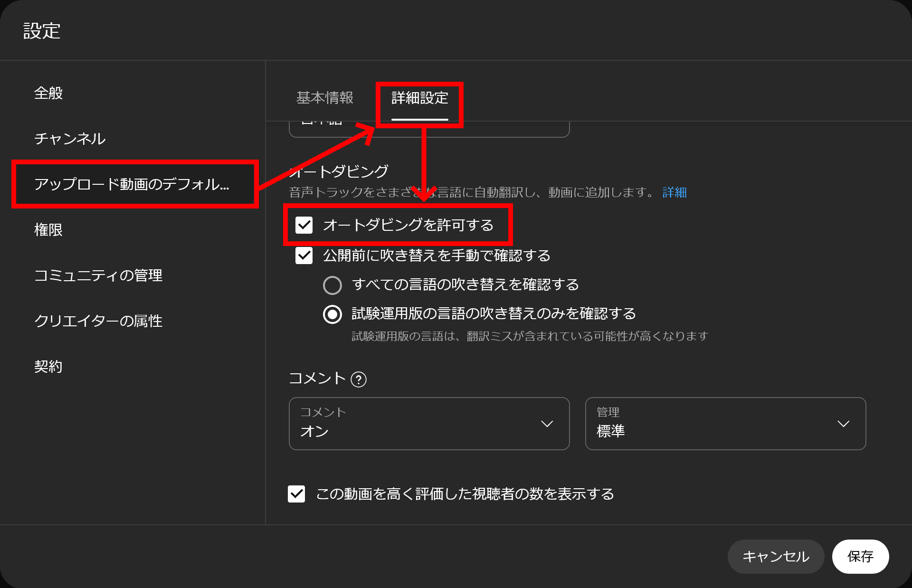The image size is (912, 588).
Task: Click the コメント section heading text
Action: click(317, 379)
